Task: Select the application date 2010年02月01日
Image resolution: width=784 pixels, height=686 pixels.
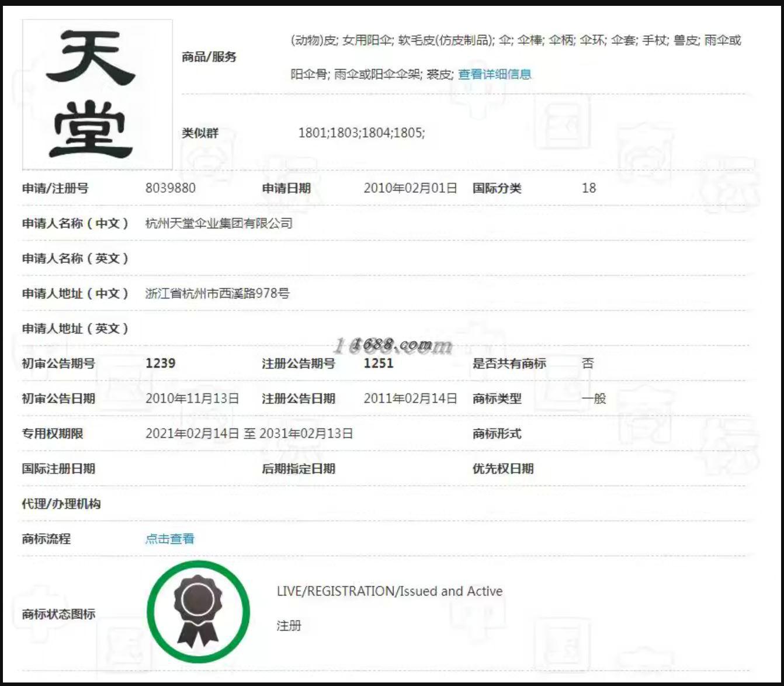Action: click(x=410, y=188)
